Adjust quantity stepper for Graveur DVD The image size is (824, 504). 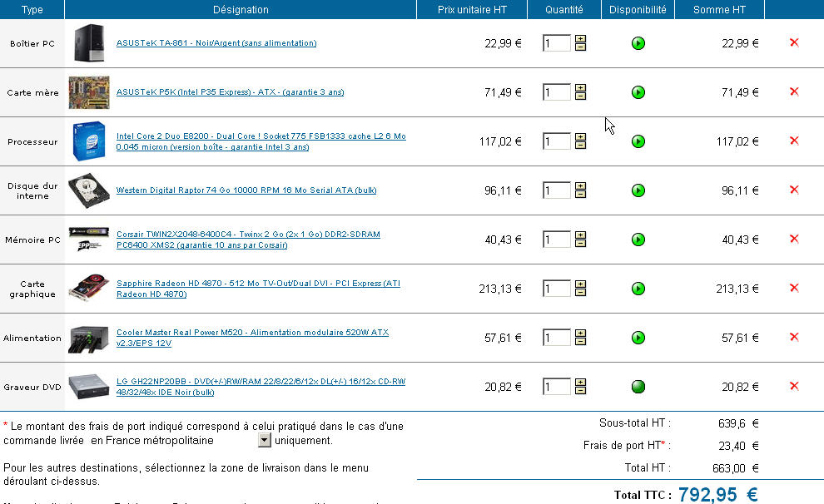tap(580, 387)
